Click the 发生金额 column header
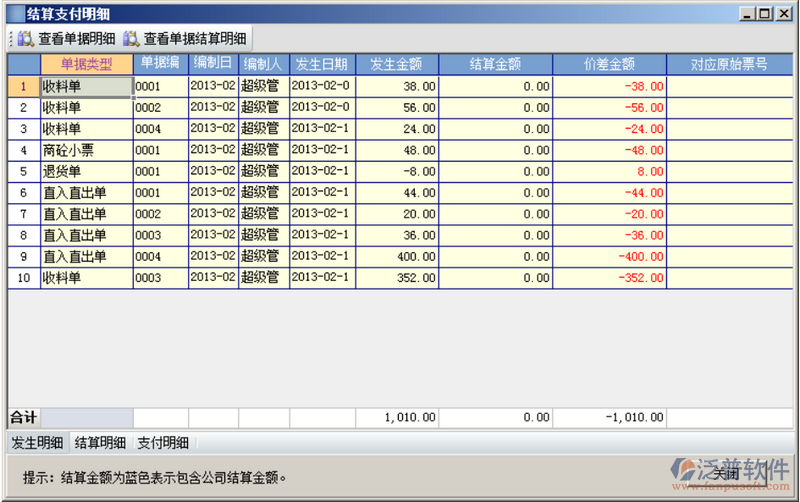Screen dimensions: 800x502 (396, 64)
